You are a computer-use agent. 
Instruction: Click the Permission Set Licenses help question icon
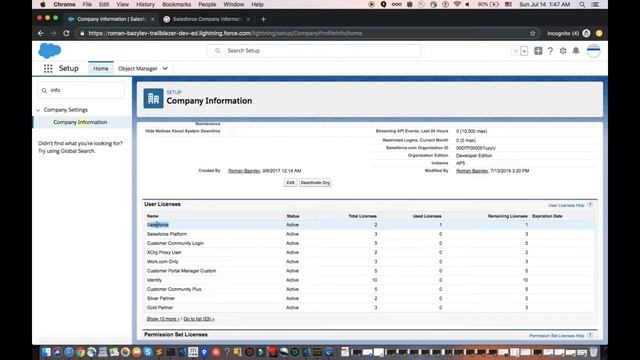click(590, 335)
